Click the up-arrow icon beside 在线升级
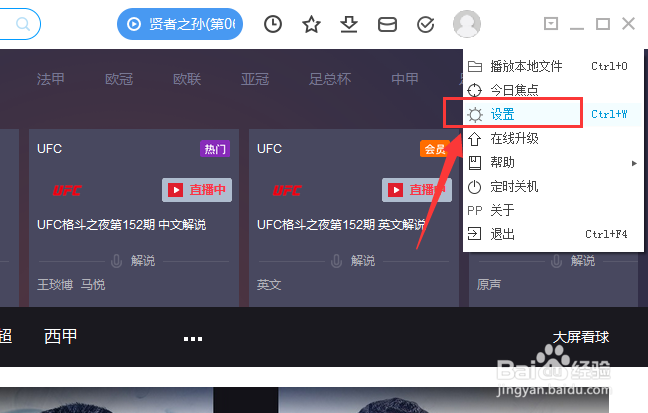The width and height of the screenshot is (648, 413). pyautogui.click(x=475, y=138)
